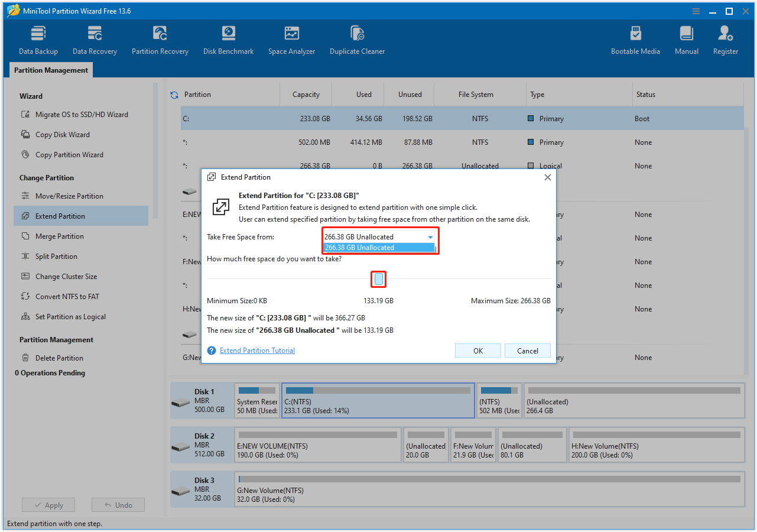The image size is (757, 532).
Task: Open Copy Disk Wizard
Action: [62, 135]
